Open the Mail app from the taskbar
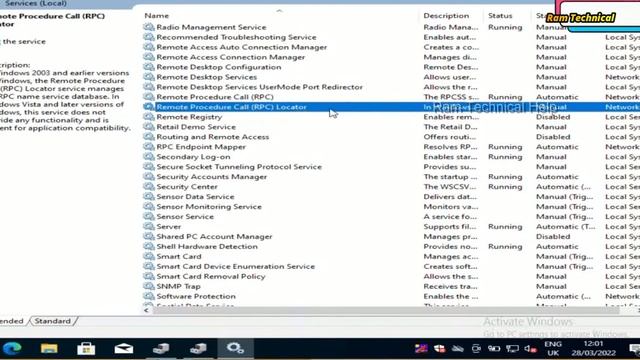 click(124, 349)
